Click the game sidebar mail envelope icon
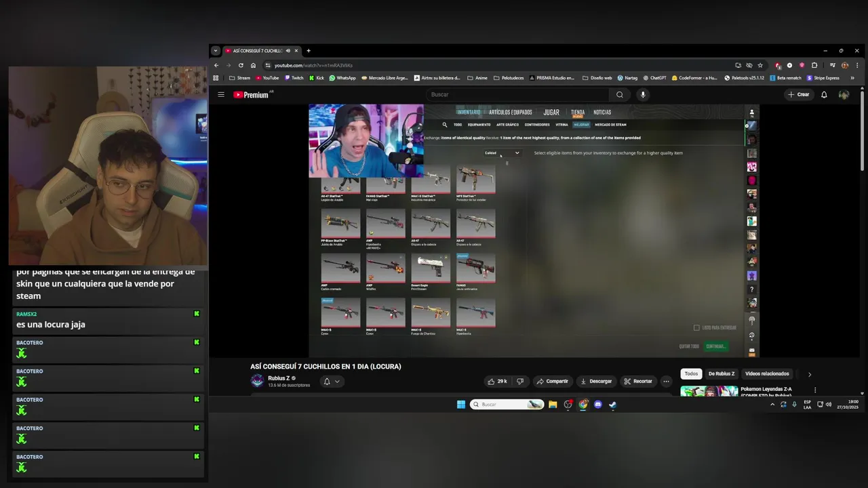The height and width of the screenshot is (488, 868). tap(751, 350)
